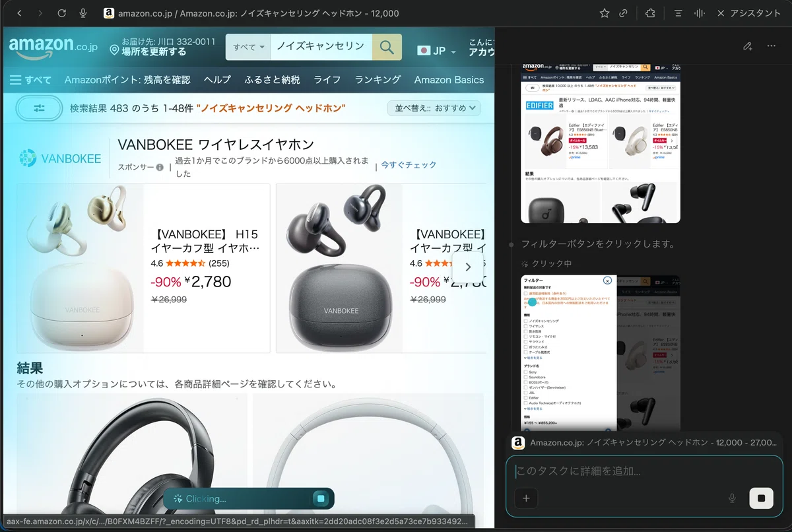Screen dimensions: 792x532
Task: Click the Amazon.co.jp page context chip
Action: click(x=644, y=443)
